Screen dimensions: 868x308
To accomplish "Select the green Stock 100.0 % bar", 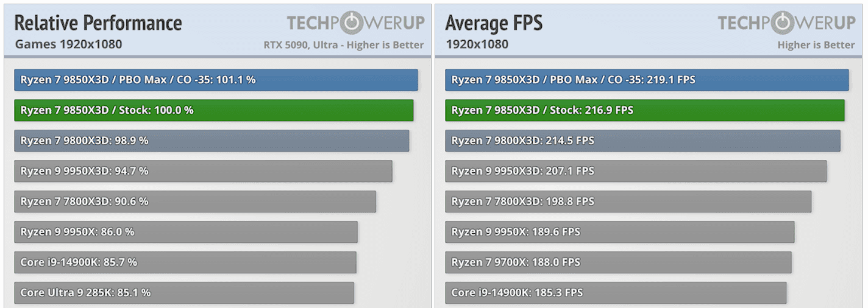I will [x=213, y=110].
